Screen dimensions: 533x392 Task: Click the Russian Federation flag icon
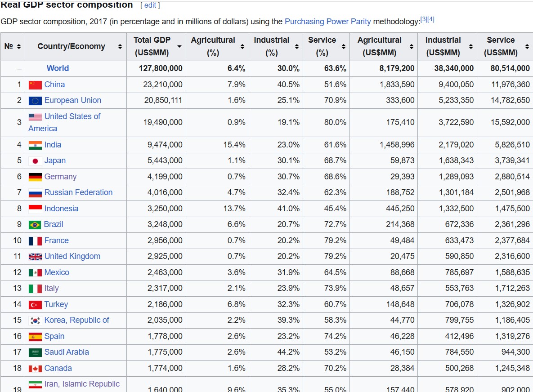pyautogui.click(x=35, y=193)
